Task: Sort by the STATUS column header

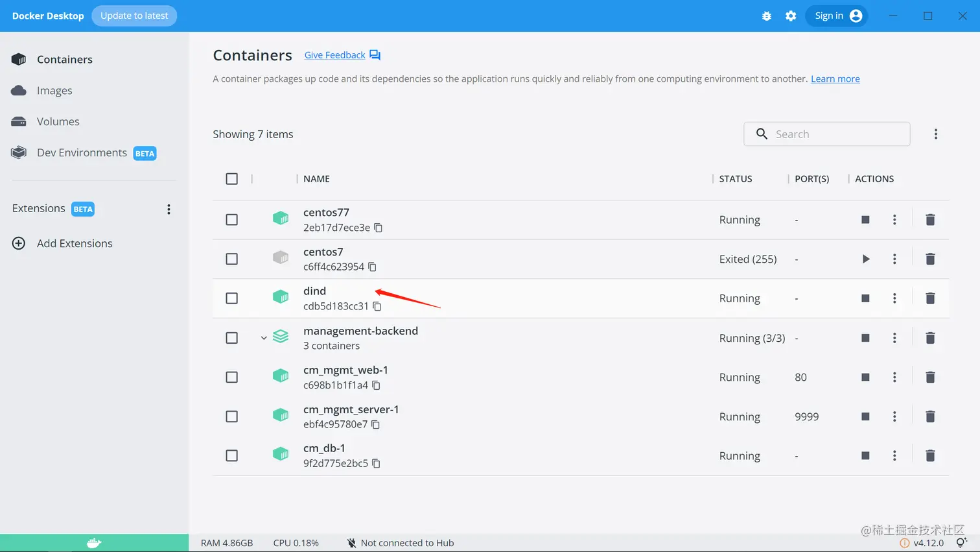Action: coord(736,178)
